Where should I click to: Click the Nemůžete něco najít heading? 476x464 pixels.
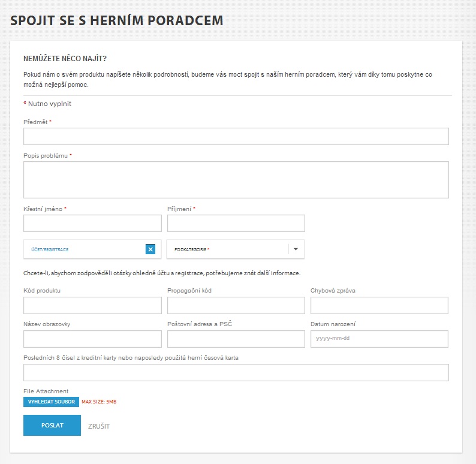(x=65, y=59)
